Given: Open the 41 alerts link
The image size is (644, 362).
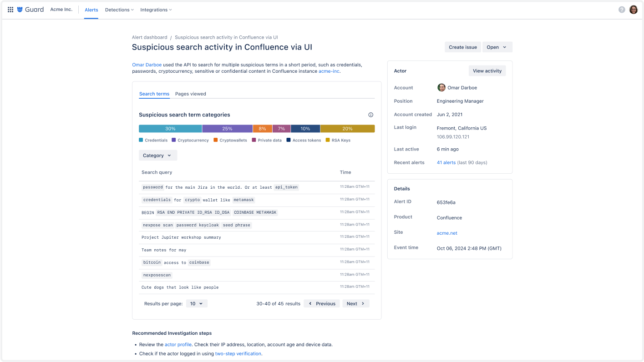Looking at the screenshot, I should click(x=446, y=162).
